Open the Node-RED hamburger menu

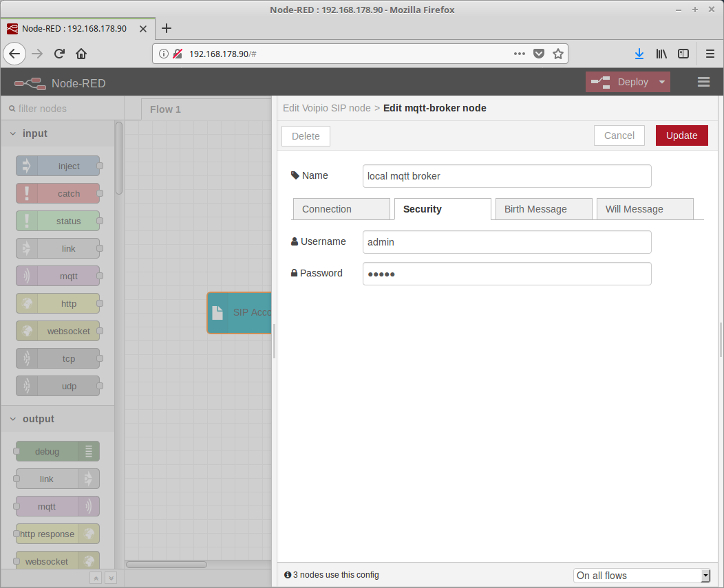703,82
